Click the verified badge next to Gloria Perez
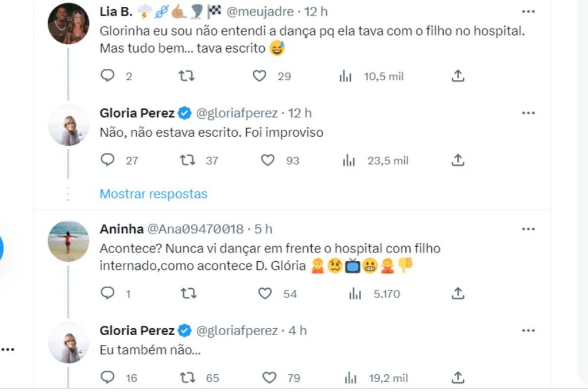The image size is (588, 392). [x=184, y=113]
